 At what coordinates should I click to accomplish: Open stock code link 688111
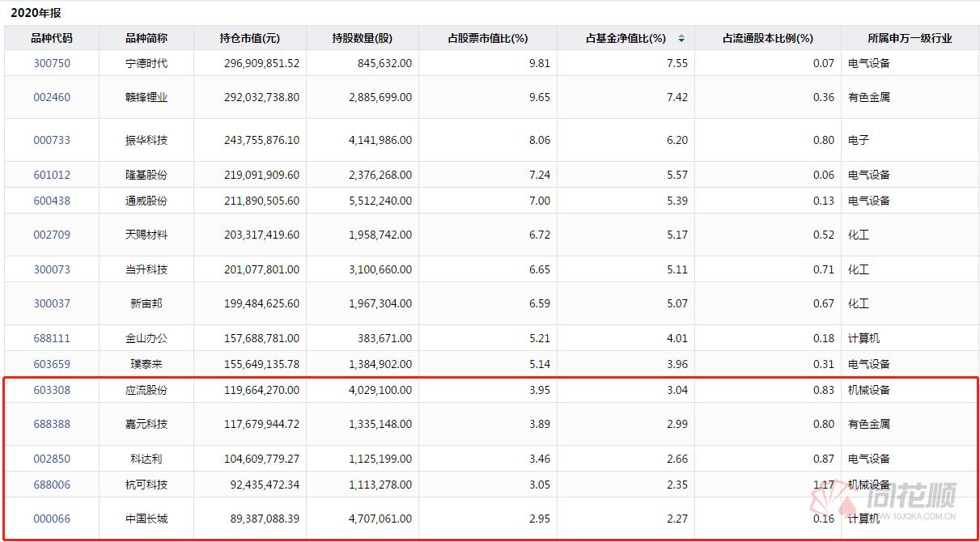pos(52,338)
